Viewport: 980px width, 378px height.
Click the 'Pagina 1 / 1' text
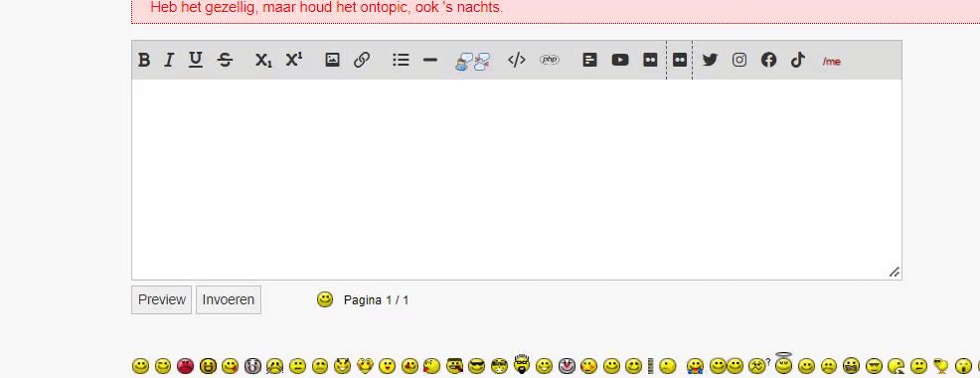(377, 300)
